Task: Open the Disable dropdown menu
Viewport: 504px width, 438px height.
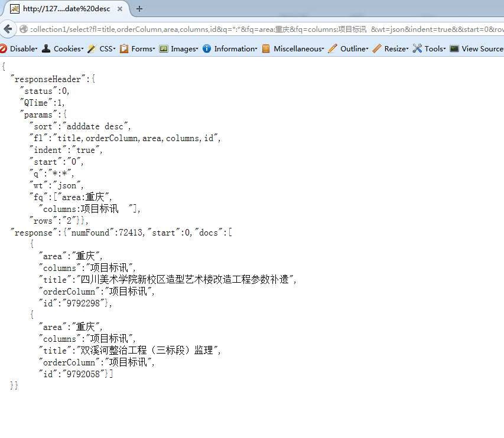Action: click(24, 48)
